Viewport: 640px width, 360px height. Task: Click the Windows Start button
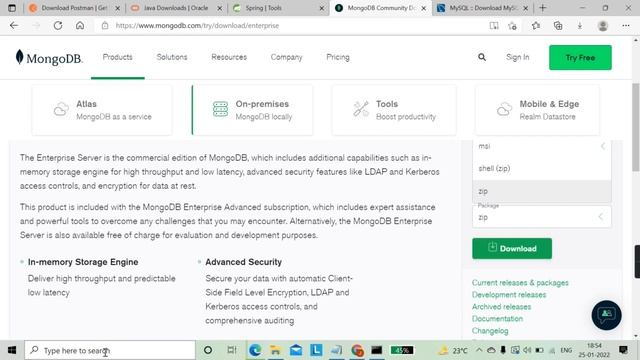point(12,350)
